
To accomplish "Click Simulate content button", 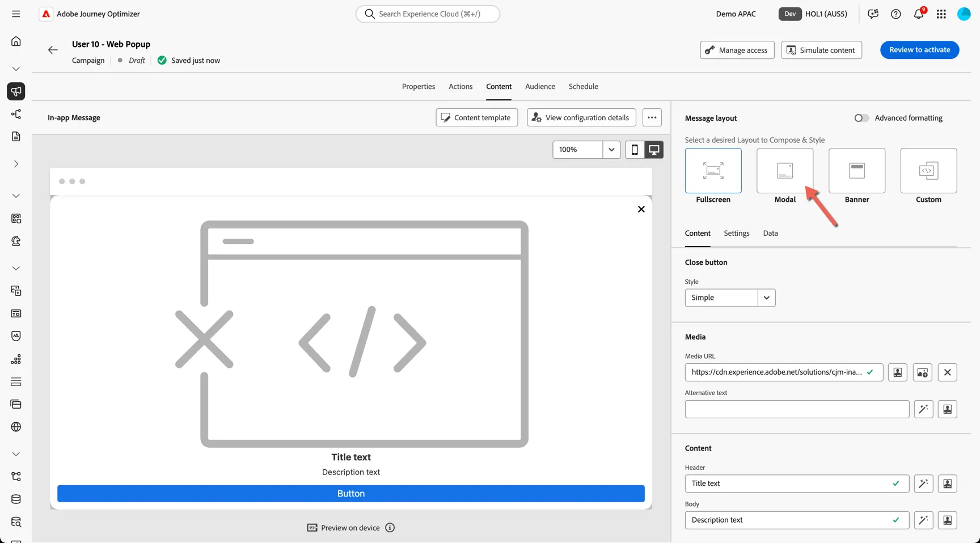I will tap(822, 50).
